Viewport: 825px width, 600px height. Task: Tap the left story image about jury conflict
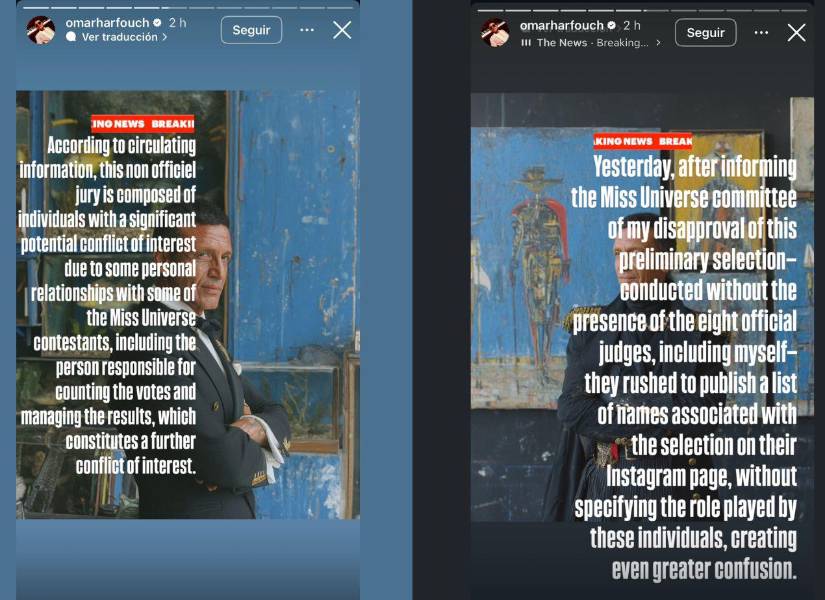(x=188, y=305)
